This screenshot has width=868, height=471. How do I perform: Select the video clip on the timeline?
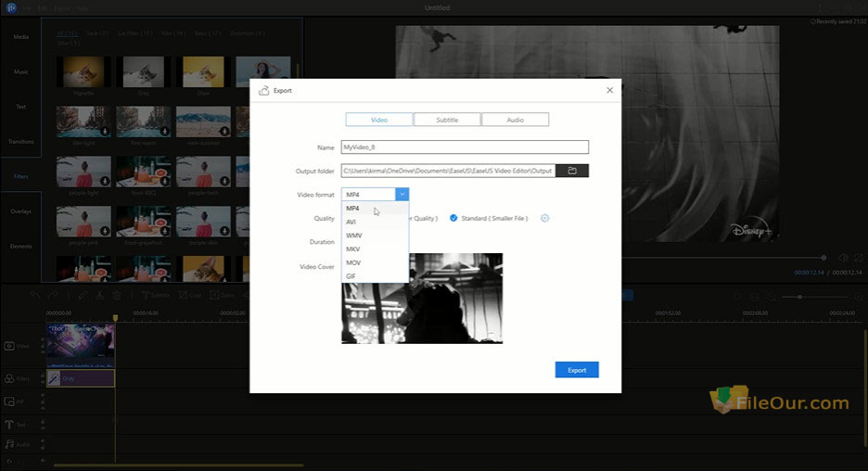tap(81, 346)
